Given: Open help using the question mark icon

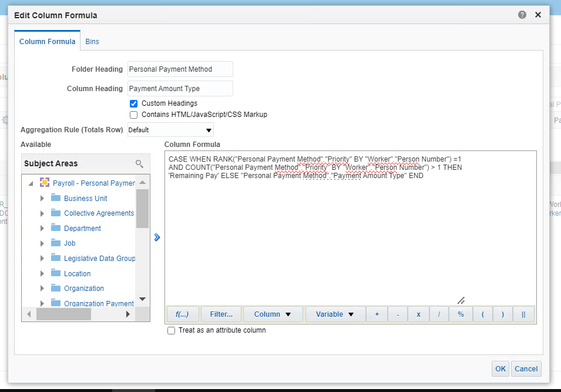Looking at the screenshot, I should click(522, 14).
